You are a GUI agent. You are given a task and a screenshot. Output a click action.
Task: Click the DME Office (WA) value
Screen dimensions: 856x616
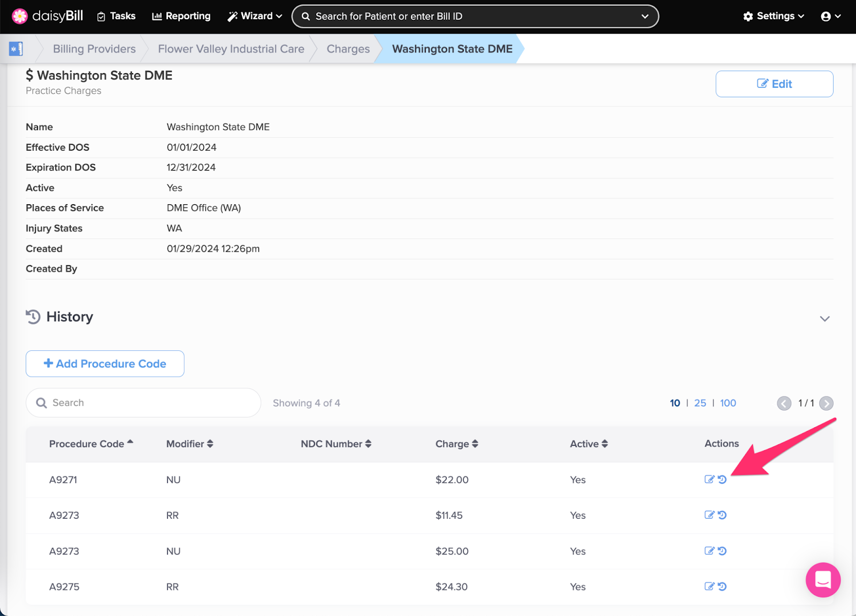click(x=204, y=208)
